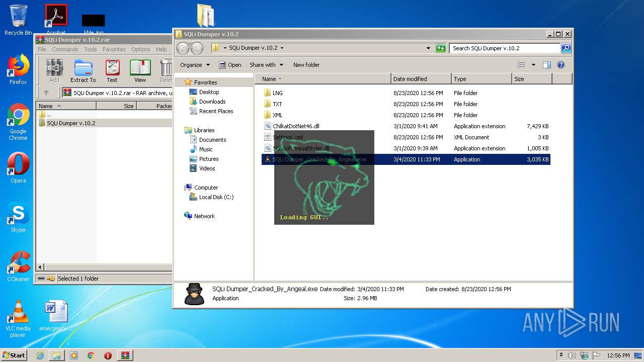Click Windows Media Player taskbar icon

click(74, 355)
